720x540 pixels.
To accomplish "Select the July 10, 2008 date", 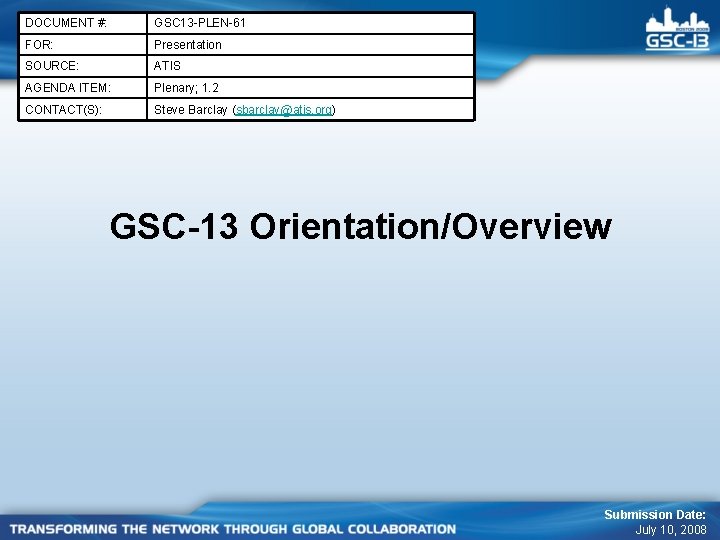I will tap(671, 530).
